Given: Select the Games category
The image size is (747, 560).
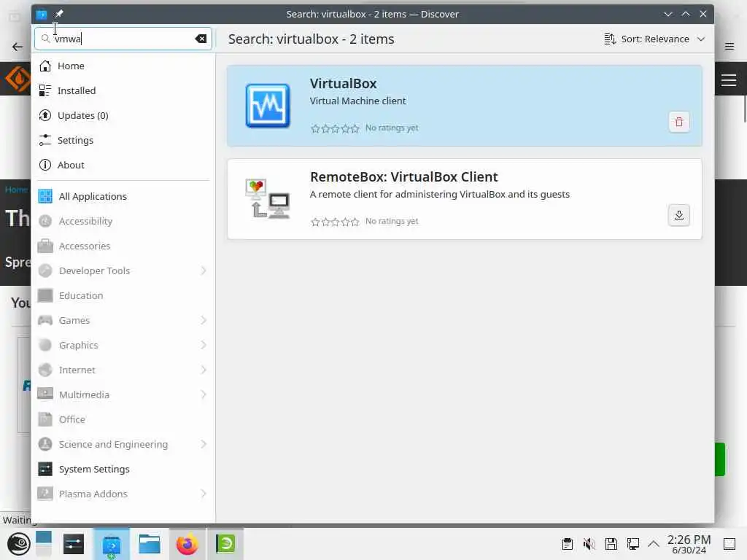Looking at the screenshot, I should click(x=74, y=320).
